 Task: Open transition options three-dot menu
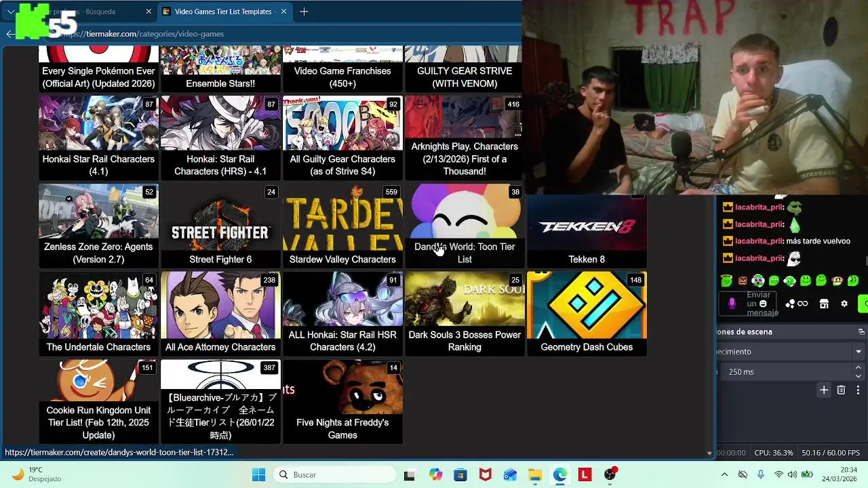pyautogui.click(x=858, y=390)
